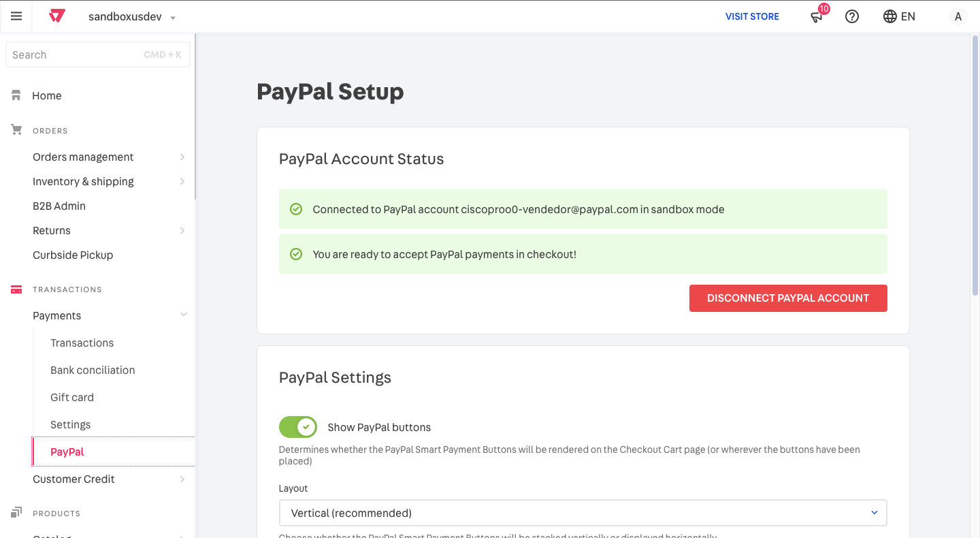Click the Orders cart icon
Viewport: 980px width, 538px height.
[x=16, y=129]
